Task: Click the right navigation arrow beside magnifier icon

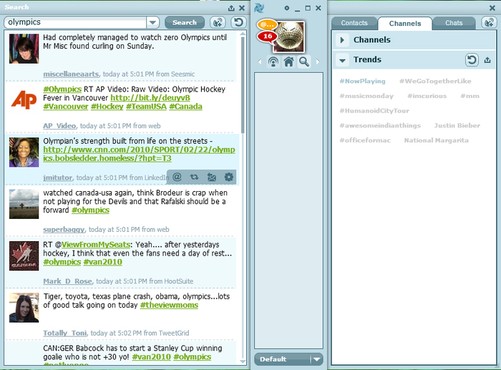Action: tap(317, 62)
